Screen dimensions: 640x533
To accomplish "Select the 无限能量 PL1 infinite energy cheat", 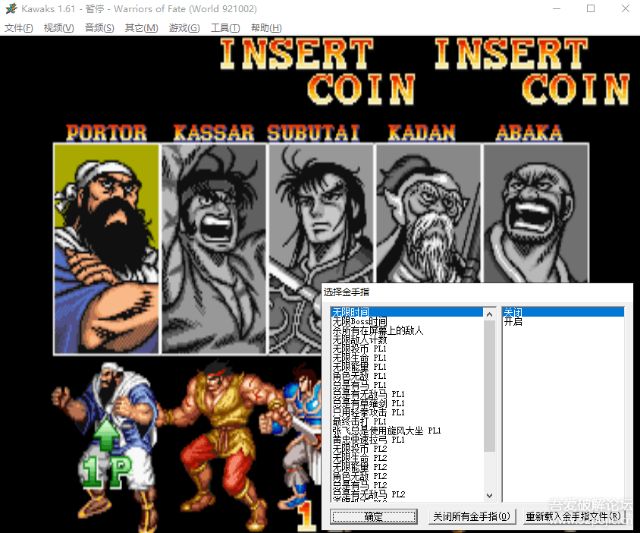I will click(x=407, y=366).
